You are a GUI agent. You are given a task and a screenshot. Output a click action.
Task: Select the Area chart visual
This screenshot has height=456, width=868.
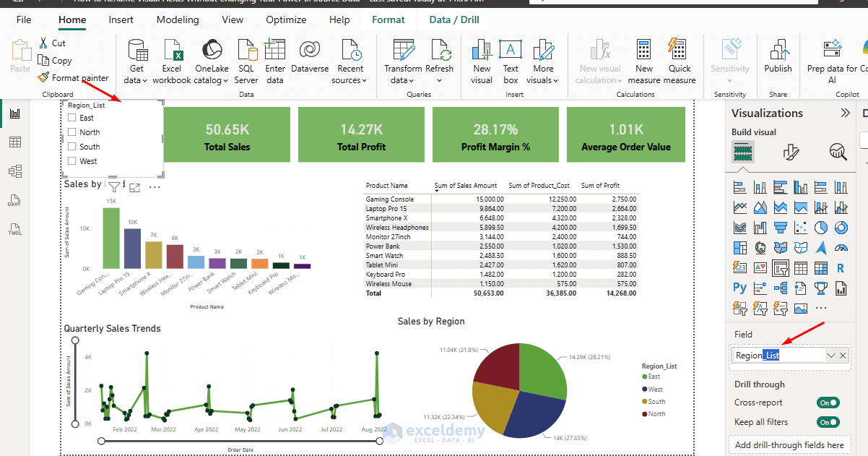[x=760, y=207]
